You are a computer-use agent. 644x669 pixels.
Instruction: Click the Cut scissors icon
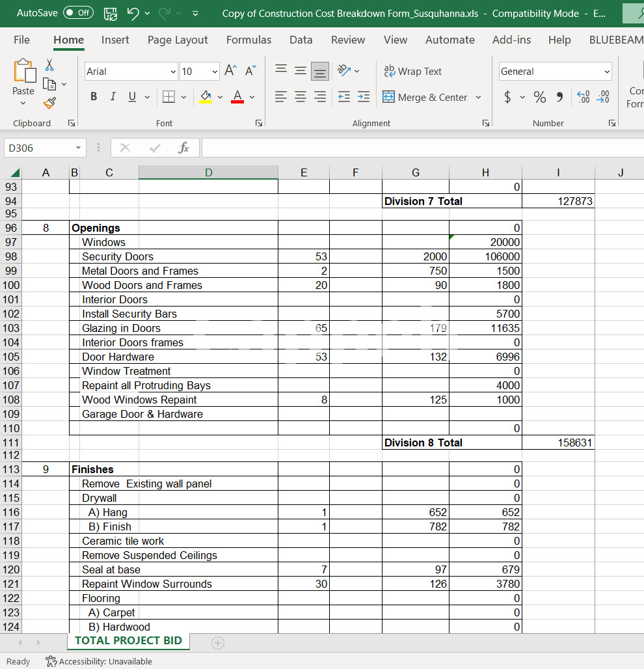point(49,65)
